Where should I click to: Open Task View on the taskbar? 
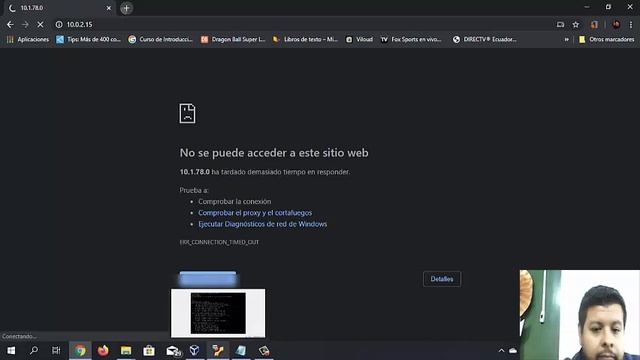pos(56,351)
